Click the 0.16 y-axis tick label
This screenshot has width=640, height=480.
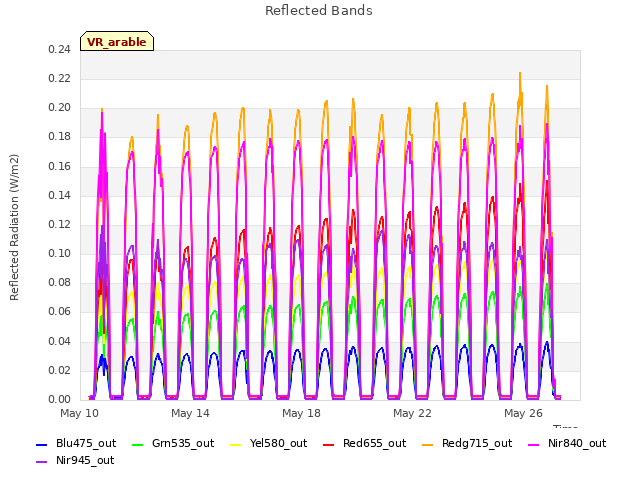tap(60, 166)
